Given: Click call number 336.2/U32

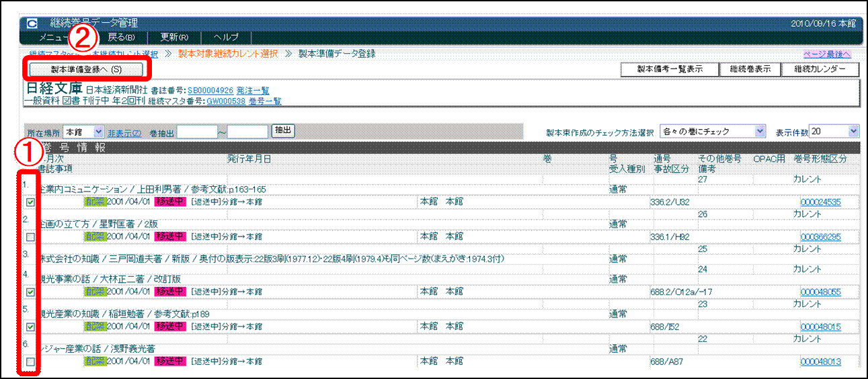Looking at the screenshot, I should 669,202.
